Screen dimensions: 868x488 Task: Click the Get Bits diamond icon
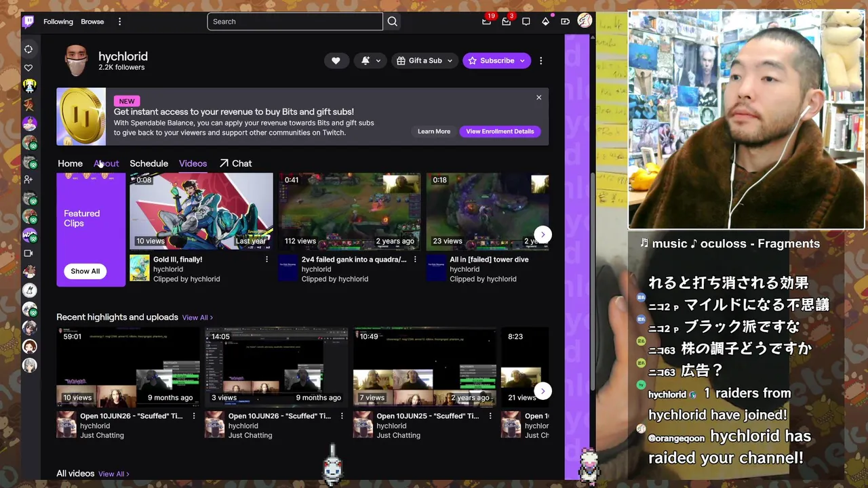546,22
